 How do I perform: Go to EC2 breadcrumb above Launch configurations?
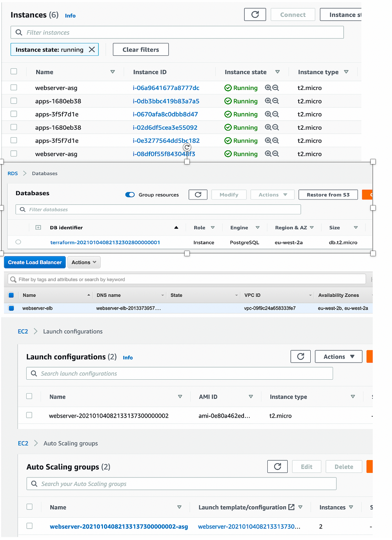pyautogui.click(x=23, y=331)
